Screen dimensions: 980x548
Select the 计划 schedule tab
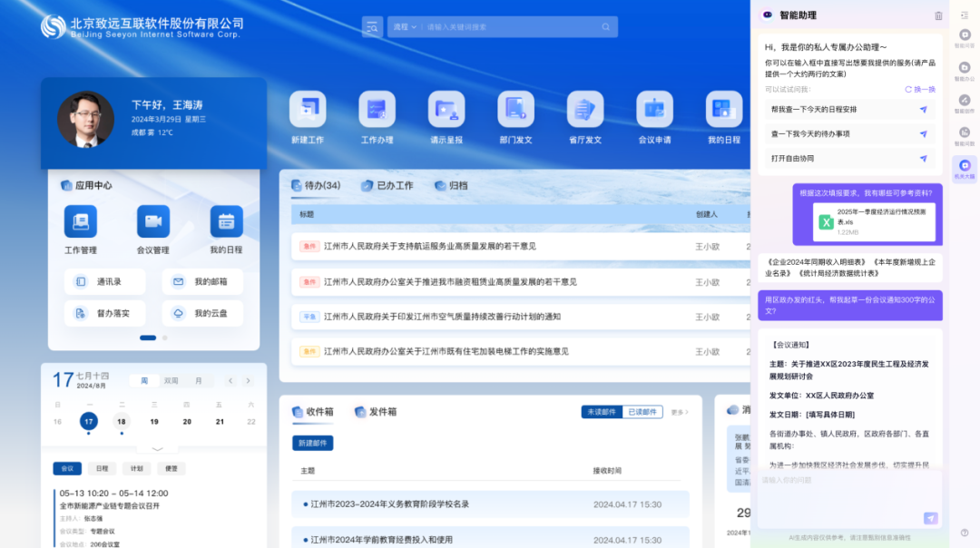coord(137,468)
